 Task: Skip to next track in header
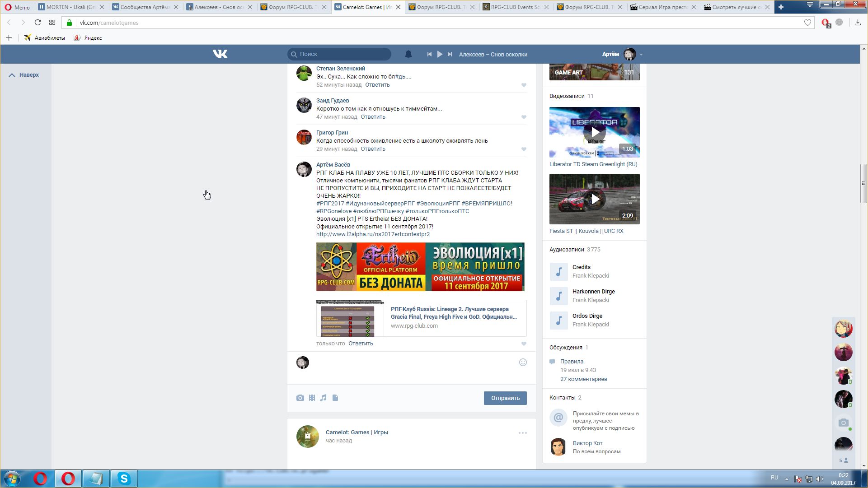click(450, 54)
